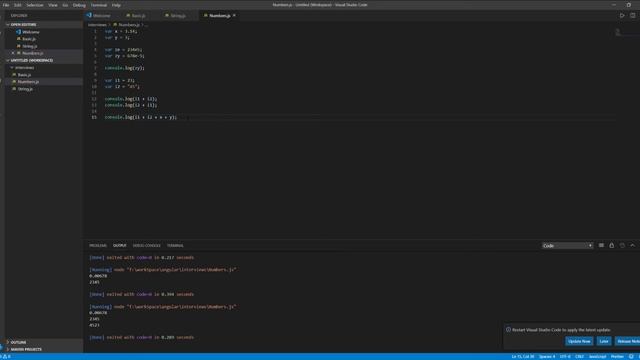The height and width of the screenshot is (360, 640).
Task: Click the Welcome tab's VS Code icon
Action: pos(89,16)
